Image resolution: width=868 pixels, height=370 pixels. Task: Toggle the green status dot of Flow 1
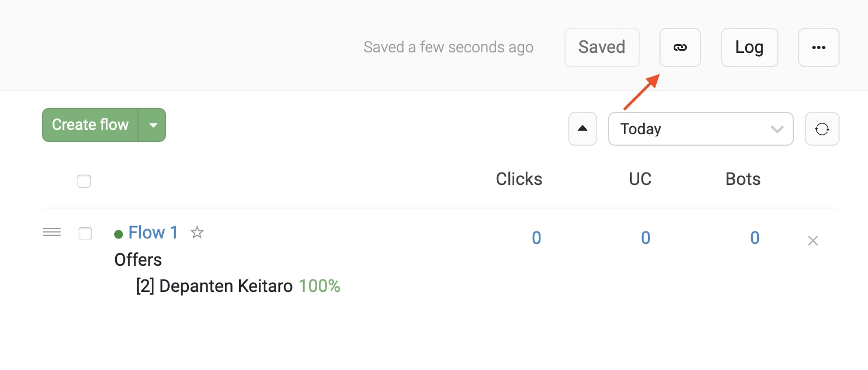tap(118, 234)
